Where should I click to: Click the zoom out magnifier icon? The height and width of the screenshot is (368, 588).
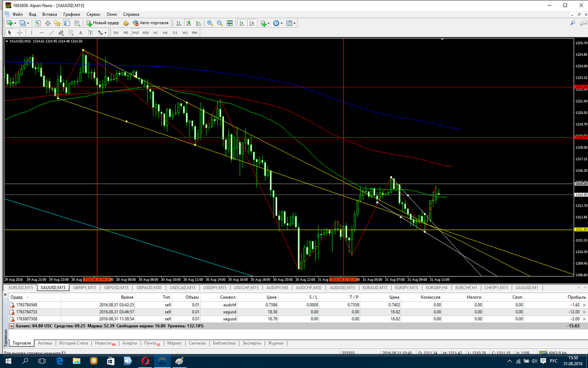[220, 23]
